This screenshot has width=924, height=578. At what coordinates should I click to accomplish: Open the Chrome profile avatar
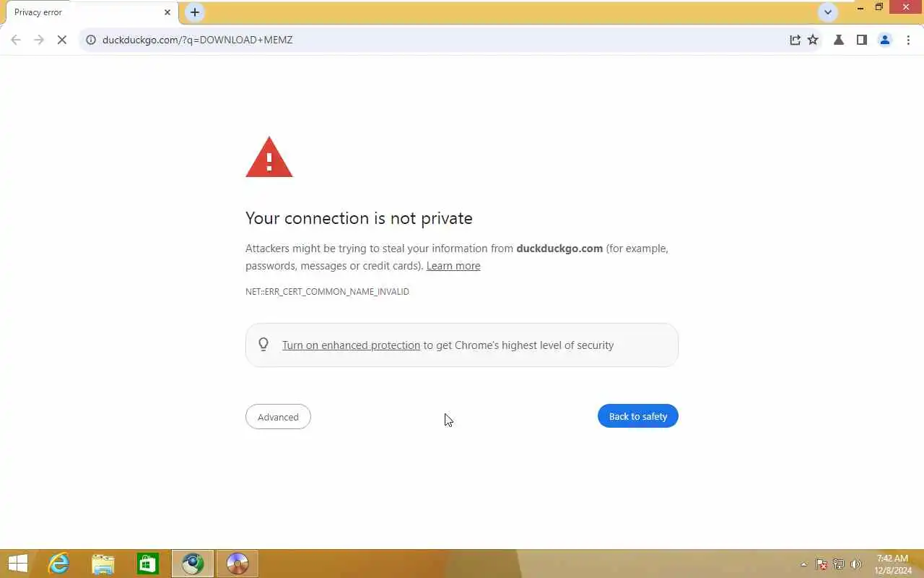tap(885, 40)
